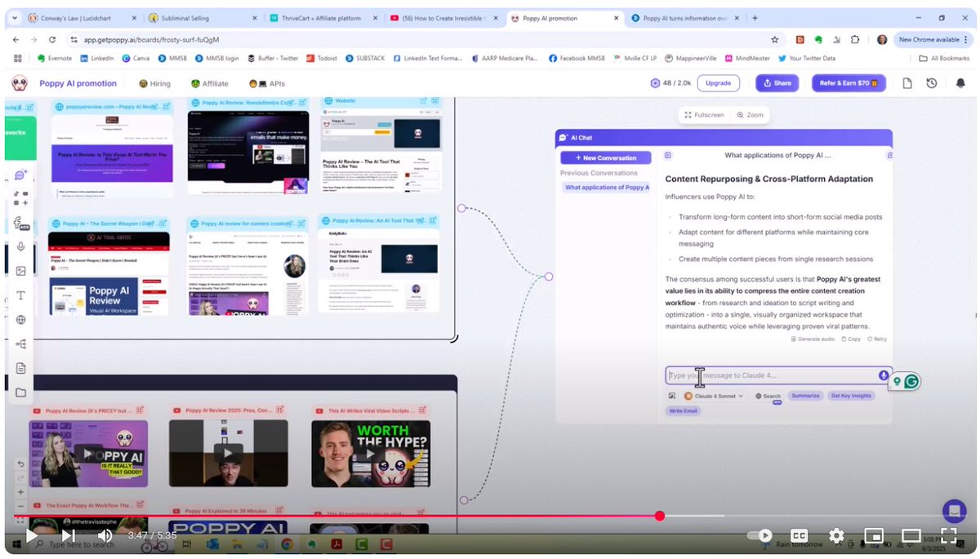Select the mind map tool in sidebar
The image size is (980, 559).
20,344
